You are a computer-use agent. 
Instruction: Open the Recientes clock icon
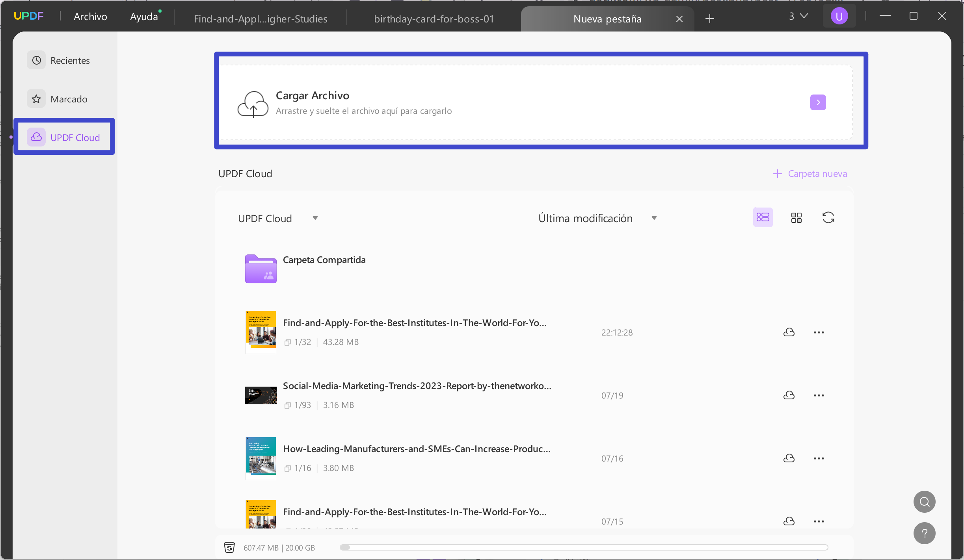click(x=36, y=60)
